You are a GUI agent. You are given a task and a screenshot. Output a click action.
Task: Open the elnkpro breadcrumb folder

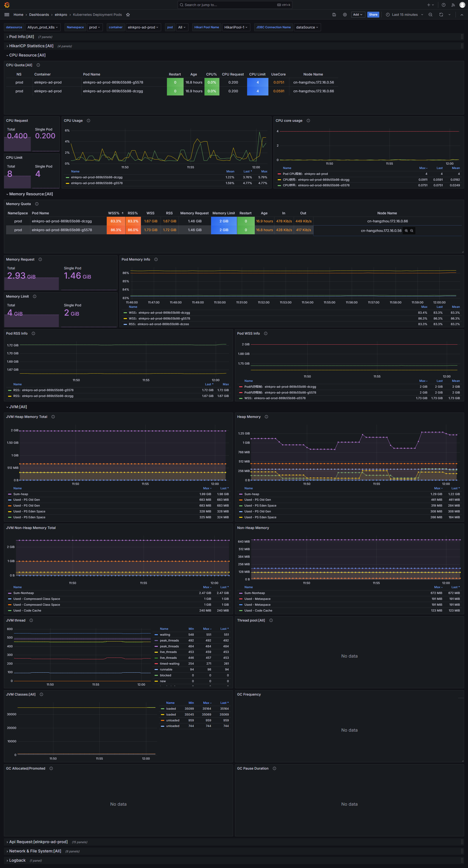tap(61, 15)
